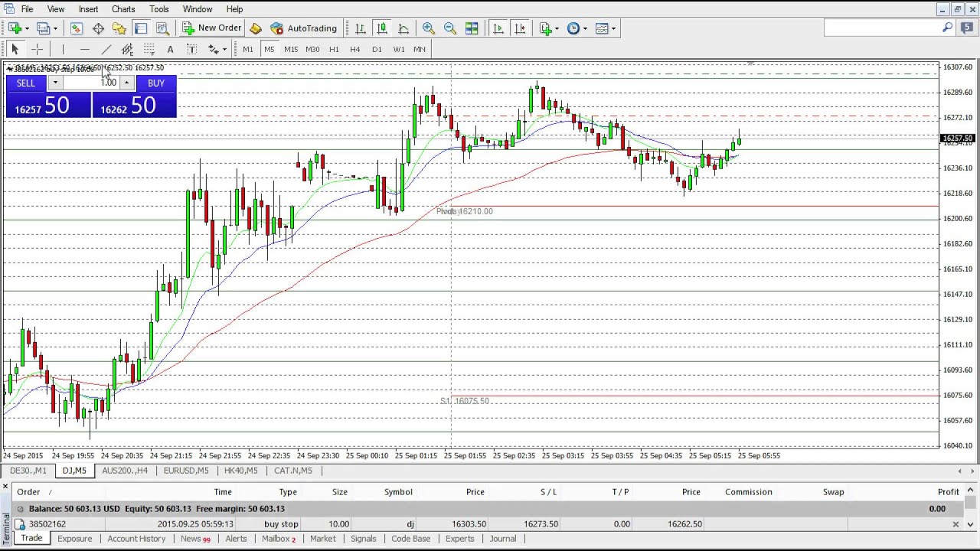Viewport: 980px width, 551px height.
Task: Select order row 38502162
Action: pyautogui.click(x=488, y=524)
